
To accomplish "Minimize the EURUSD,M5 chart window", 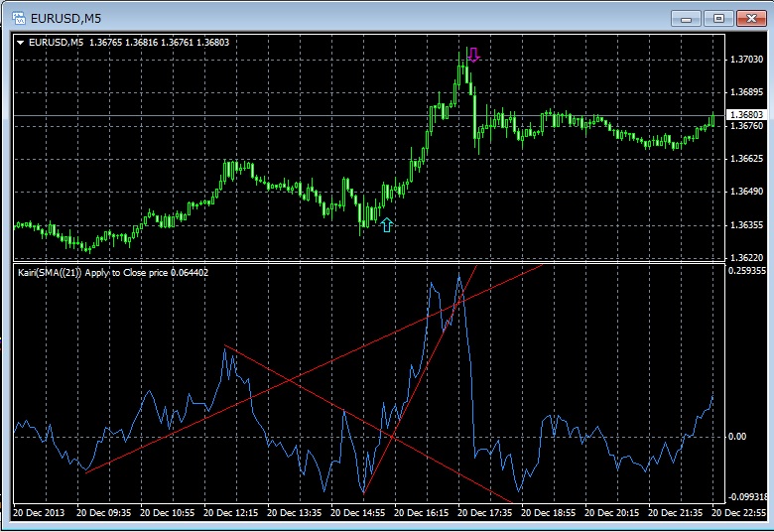I will tap(686, 17).
